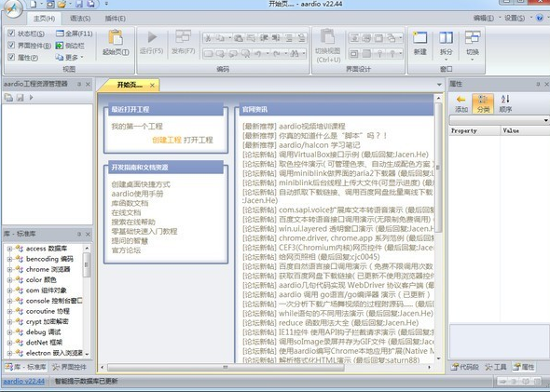Toggle the 侧边栏 sidebar button
Viewport: 550px width, 392px height.
(x=70, y=46)
